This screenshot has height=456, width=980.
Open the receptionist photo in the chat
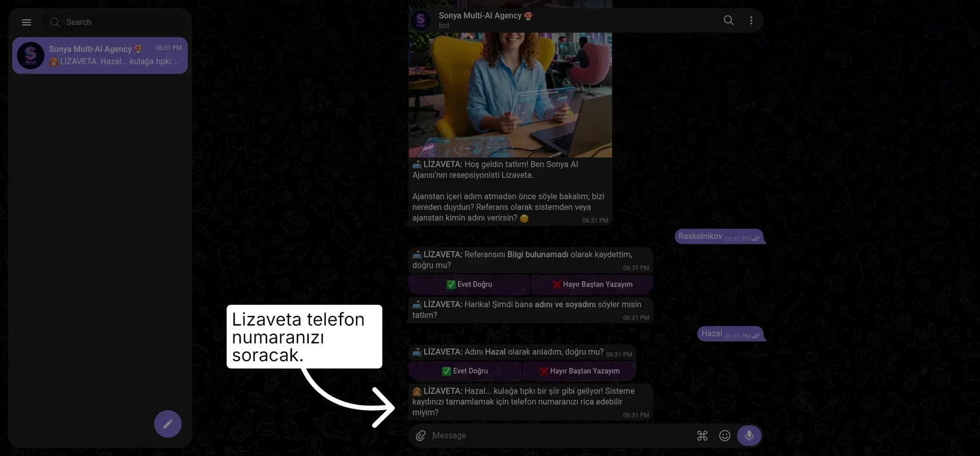[x=510, y=94]
